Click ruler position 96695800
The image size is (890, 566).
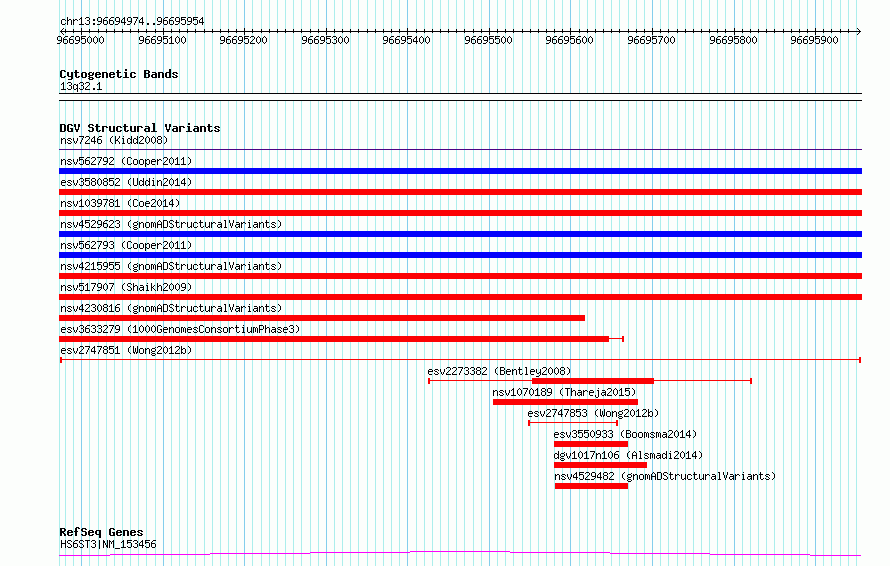point(733,40)
